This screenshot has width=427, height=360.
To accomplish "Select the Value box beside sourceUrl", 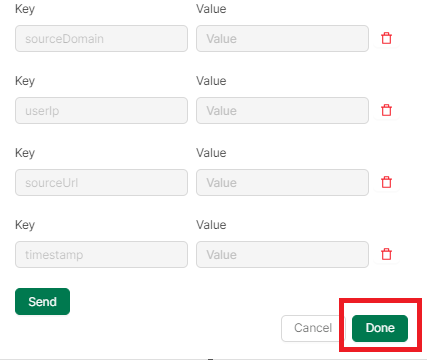I will (x=282, y=183).
